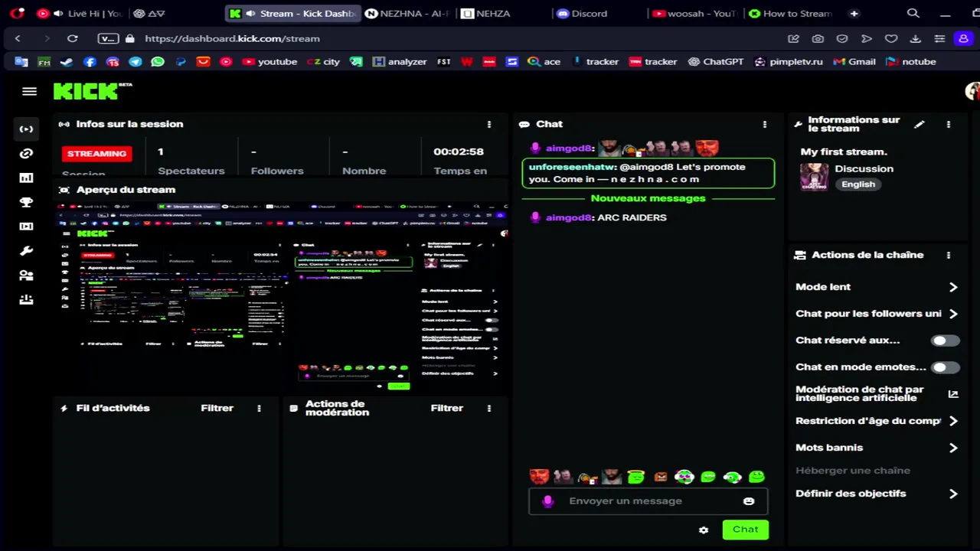Image resolution: width=980 pixels, height=551 pixels.
Task: Open the emoji picker in message box
Action: [749, 500]
